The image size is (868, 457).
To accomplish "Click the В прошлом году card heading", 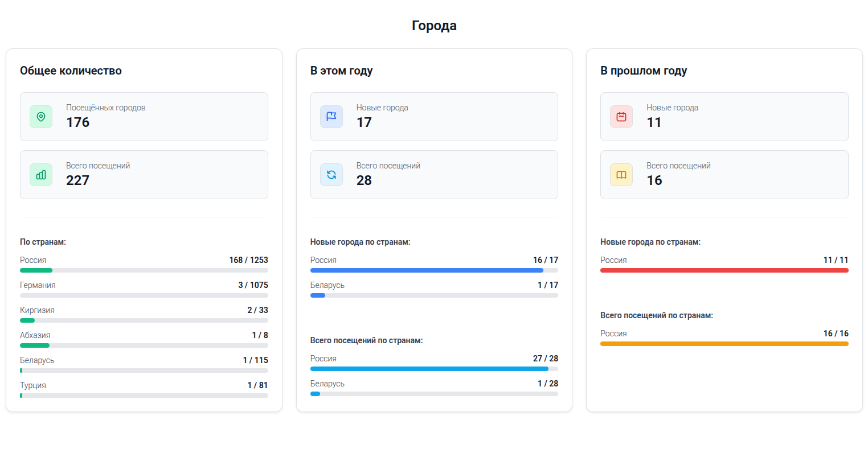I will tap(644, 71).
